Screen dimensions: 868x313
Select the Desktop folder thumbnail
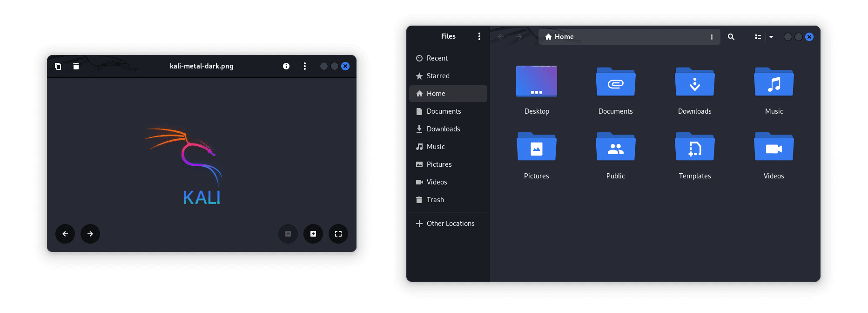537,82
